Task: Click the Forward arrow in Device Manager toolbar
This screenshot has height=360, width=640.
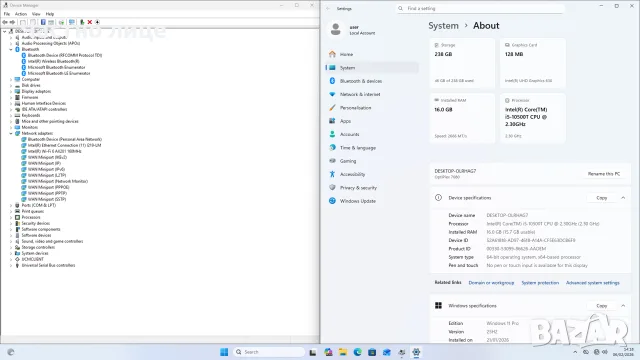Action: [12, 22]
